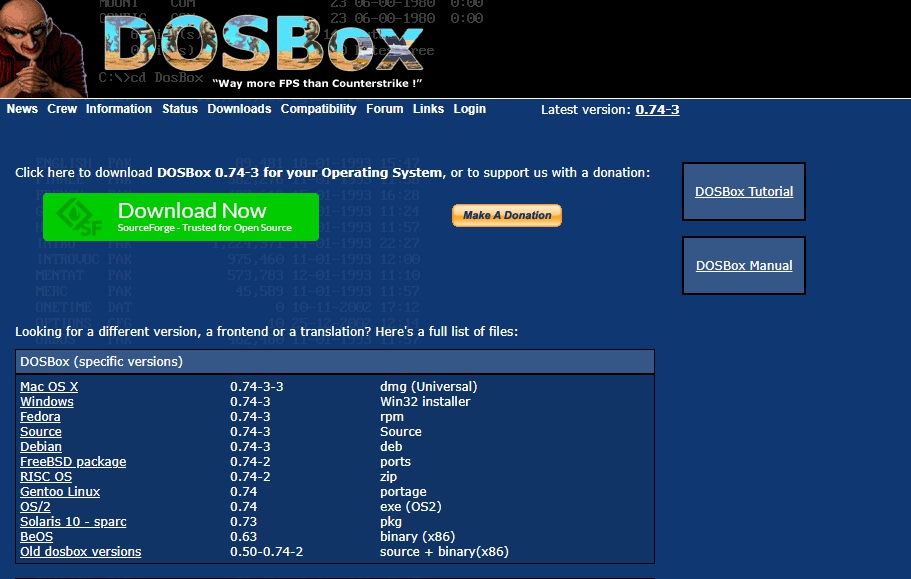Viewport: 911px width, 579px height.
Task: Go to the Crew page
Action: coord(62,109)
